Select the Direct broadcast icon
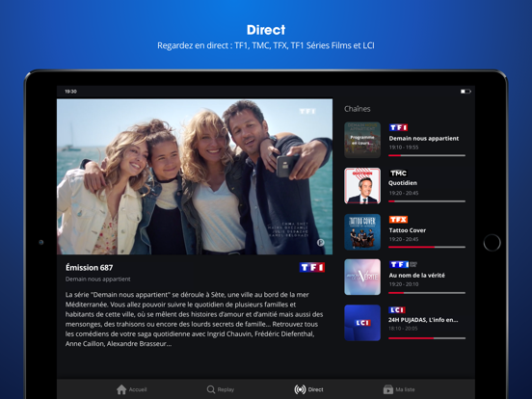 300,389
